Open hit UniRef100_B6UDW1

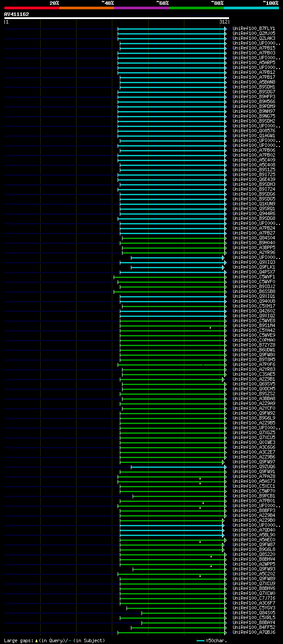click(254, 350)
